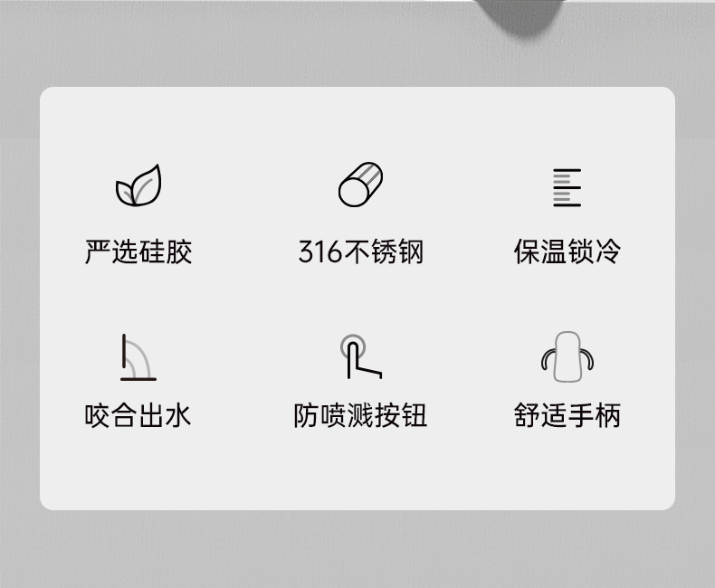Click the insulation bars icon
715x588 pixels.
click(x=567, y=187)
